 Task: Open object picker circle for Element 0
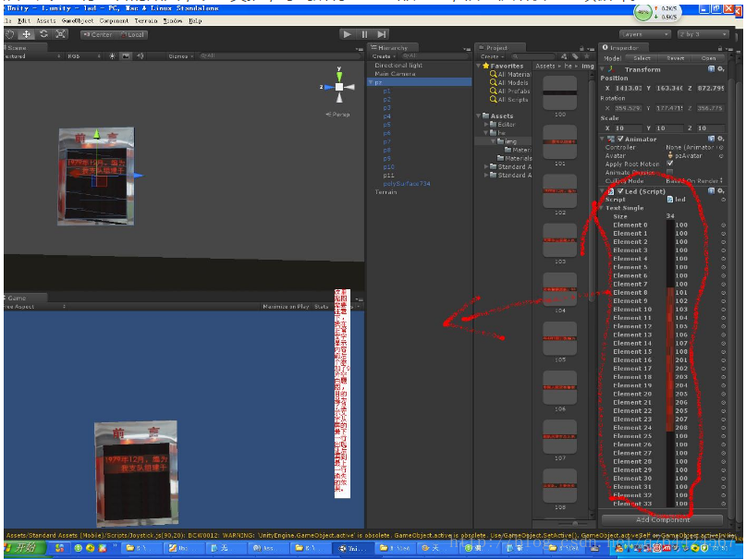point(723,225)
